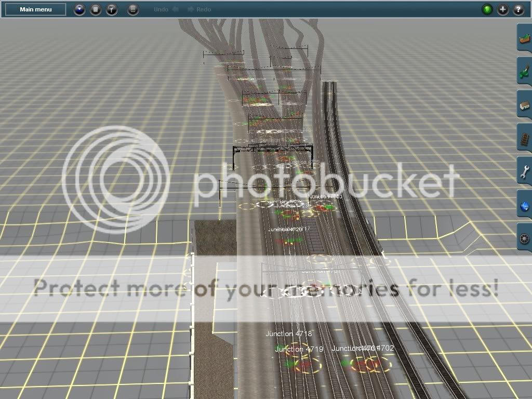Open the Tools tab with wrench icon
This screenshot has width=532, height=399.
click(525, 171)
